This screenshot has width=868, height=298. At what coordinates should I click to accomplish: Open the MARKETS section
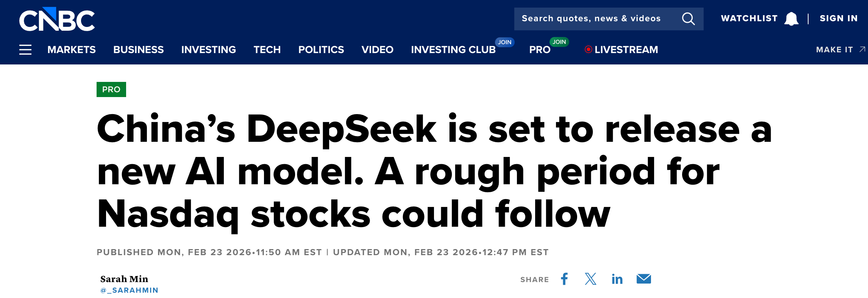pos(71,50)
